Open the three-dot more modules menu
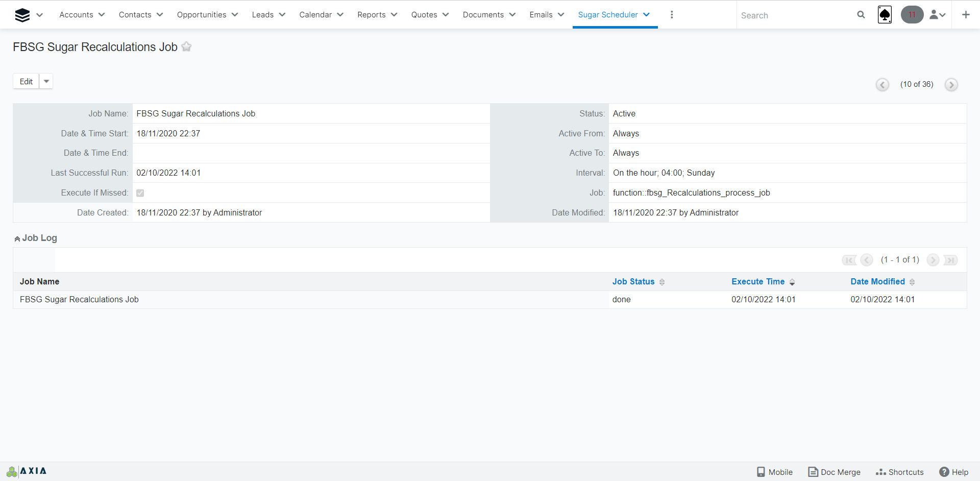This screenshot has height=481, width=980. pyautogui.click(x=672, y=15)
